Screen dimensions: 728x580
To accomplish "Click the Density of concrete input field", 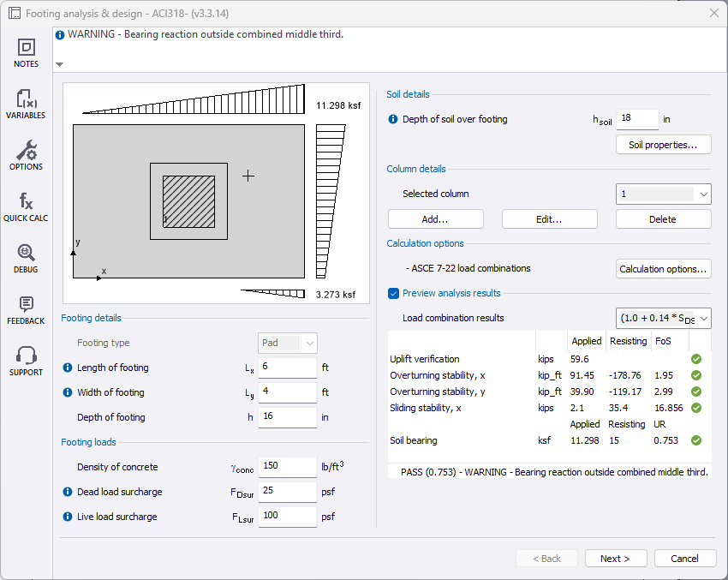I will pos(287,467).
